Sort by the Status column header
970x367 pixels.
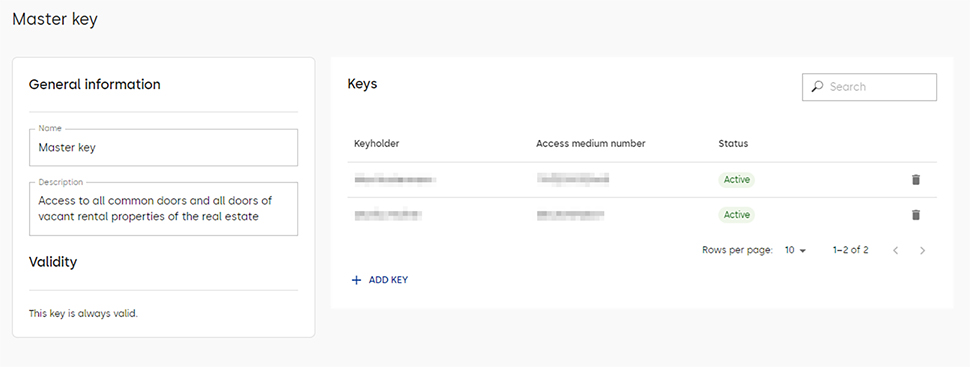pyautogui.click(x=733, y=144)
